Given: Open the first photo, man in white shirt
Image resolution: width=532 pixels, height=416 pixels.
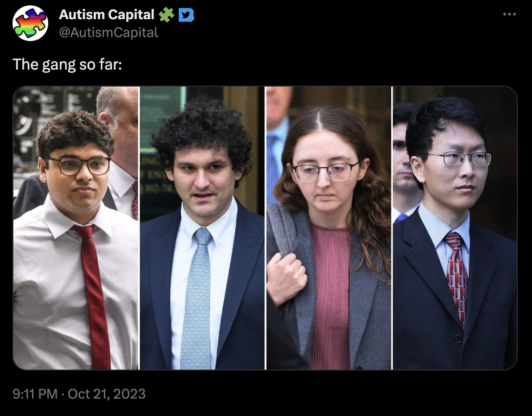Looking at the screenshot, I should [76, 228].
